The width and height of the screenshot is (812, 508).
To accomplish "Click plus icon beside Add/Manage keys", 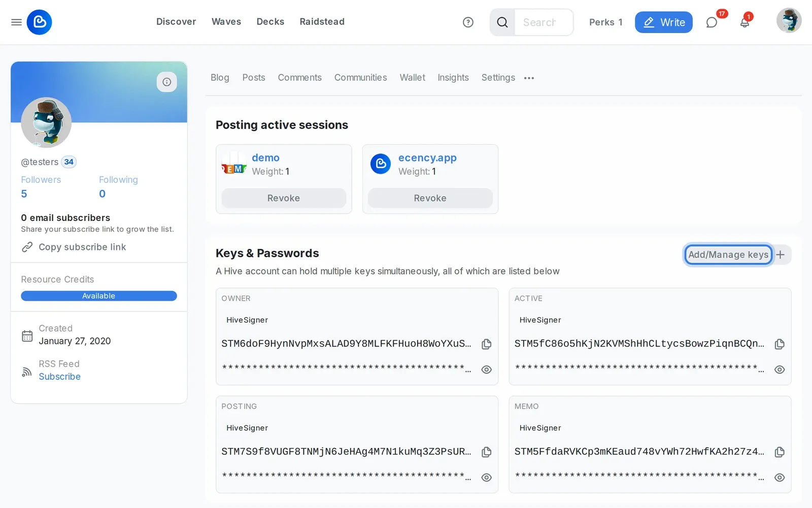I will pyautogui.click(x=781, y=255).
